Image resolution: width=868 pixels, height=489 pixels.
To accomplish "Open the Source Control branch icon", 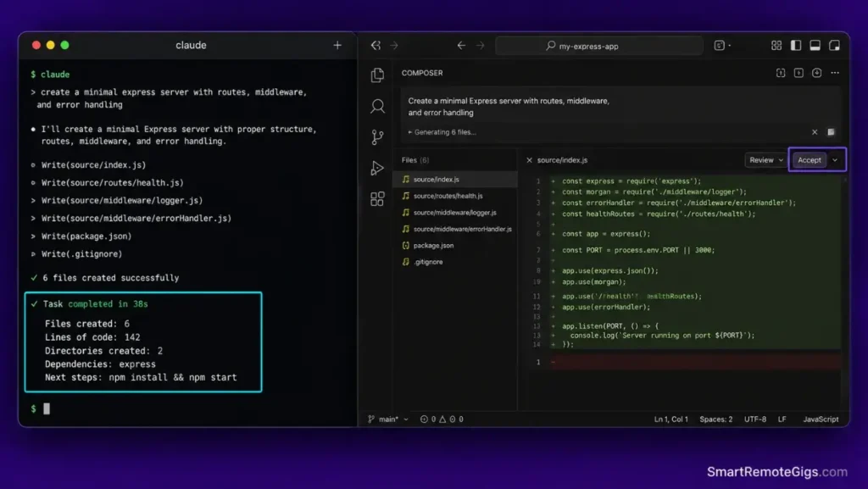I will coord(377,136).
